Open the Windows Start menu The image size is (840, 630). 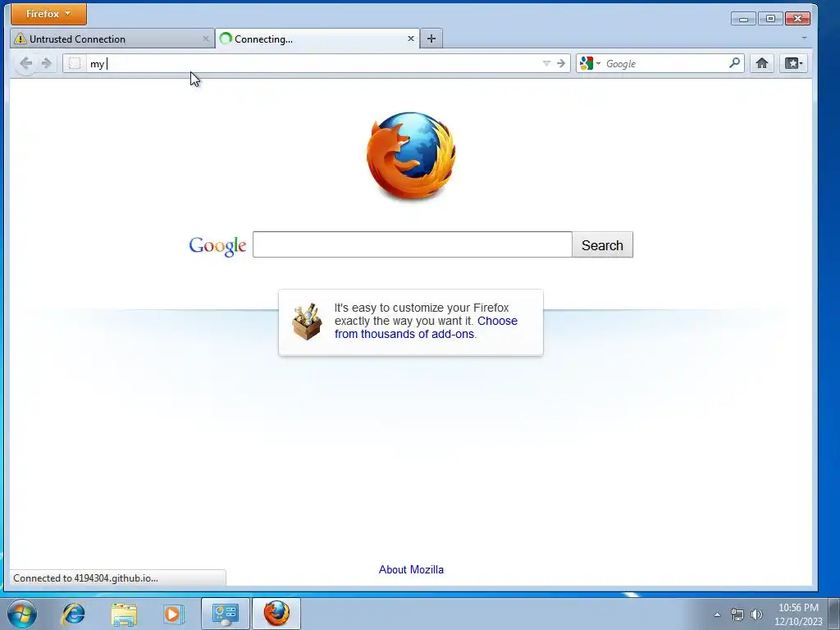22,614
